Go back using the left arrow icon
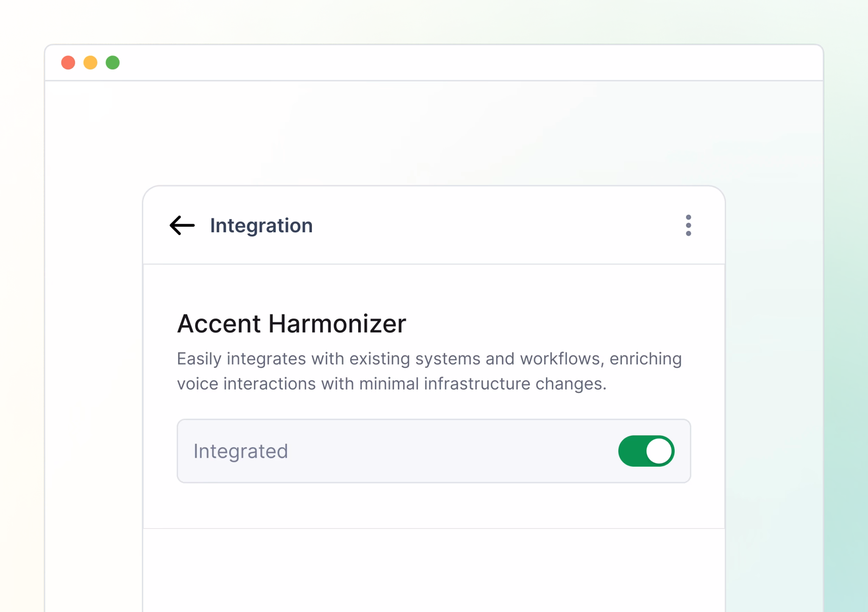This screenshot has height=612, width=868. pos(182,225)
